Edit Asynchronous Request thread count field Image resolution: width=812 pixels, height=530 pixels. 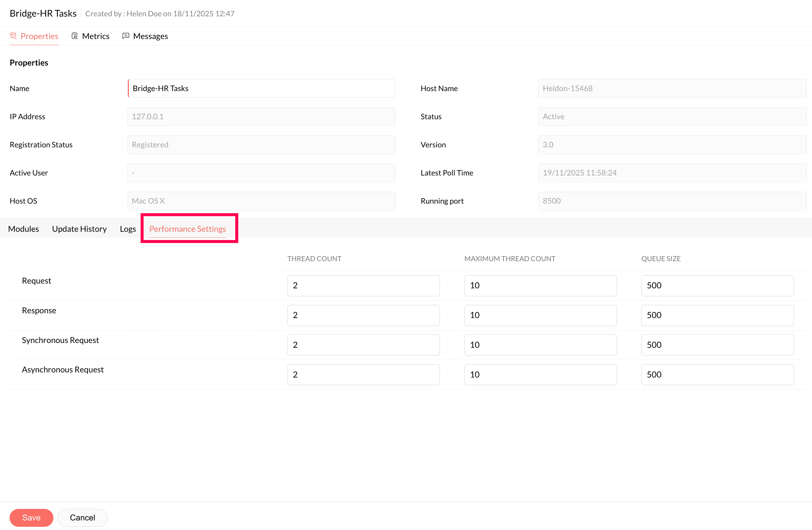tap(363, 374)
